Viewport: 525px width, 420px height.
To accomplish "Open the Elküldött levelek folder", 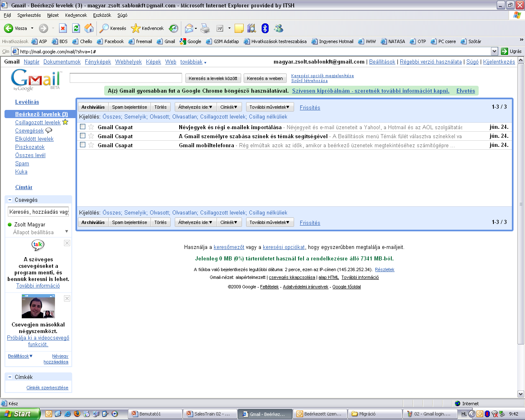I will click(x=34, y=139).
